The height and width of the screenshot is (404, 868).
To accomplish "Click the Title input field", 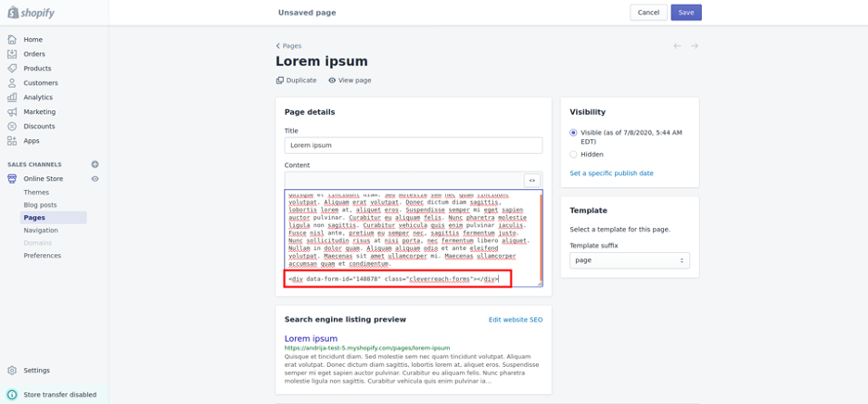I will [x=413, y=145].
